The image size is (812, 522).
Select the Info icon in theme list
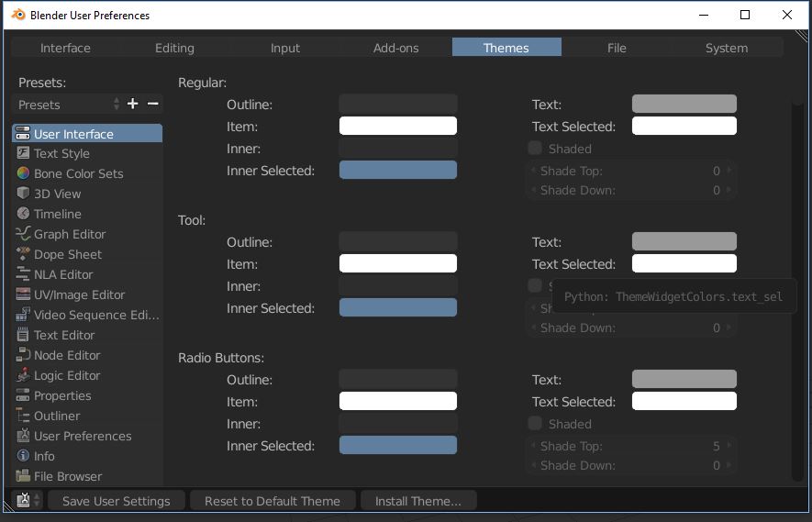point(23,456)
